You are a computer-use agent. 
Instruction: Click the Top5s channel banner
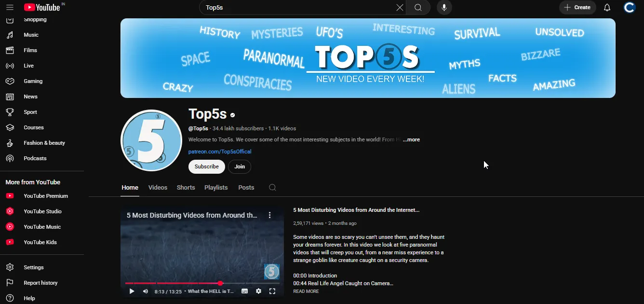[x=368, y=58]
